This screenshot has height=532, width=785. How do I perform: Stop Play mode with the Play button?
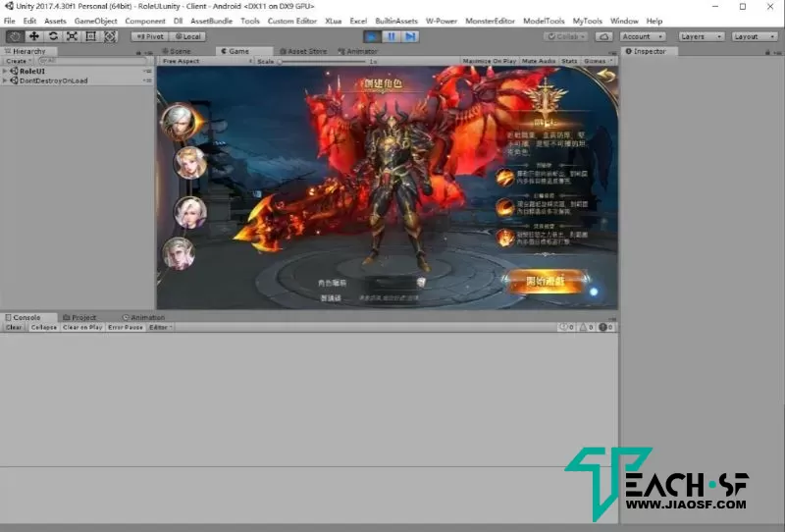[372, 36]
